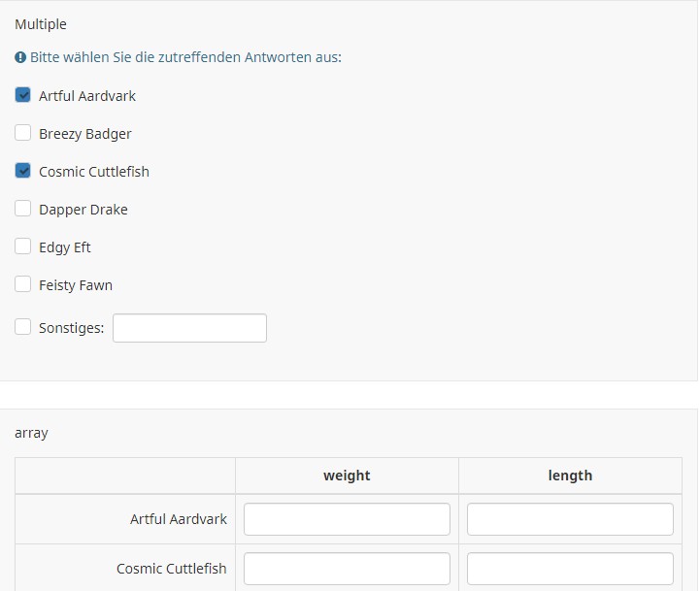Focus the Cosmic Cuttlefish weight input
The width and height of the screenshot is (700, 591).
pos(347,569)
